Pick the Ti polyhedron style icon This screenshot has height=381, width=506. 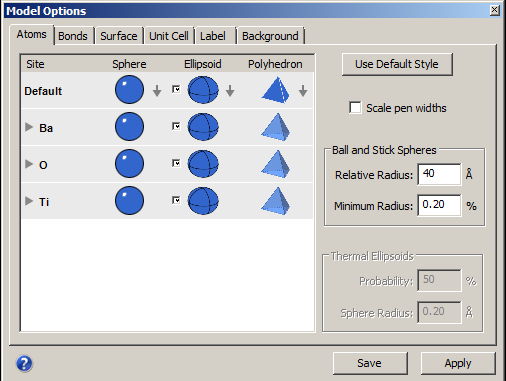(276, 201)
